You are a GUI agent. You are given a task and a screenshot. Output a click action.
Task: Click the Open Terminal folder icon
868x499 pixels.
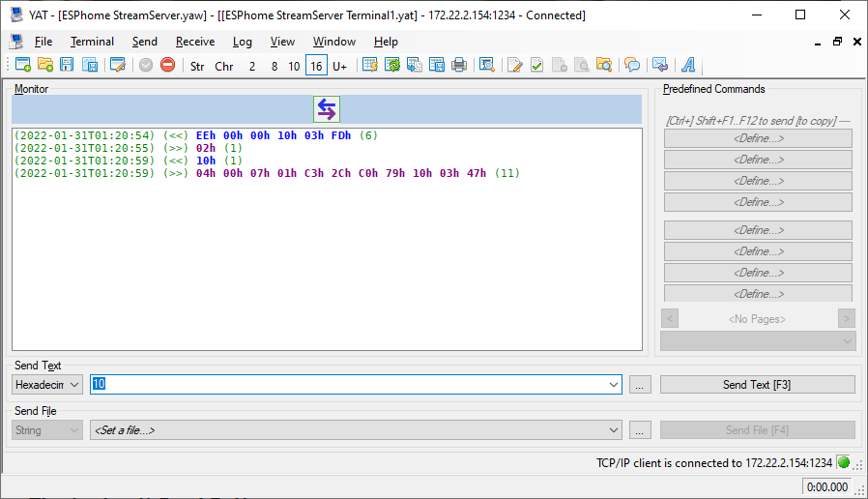coord(45,66)
